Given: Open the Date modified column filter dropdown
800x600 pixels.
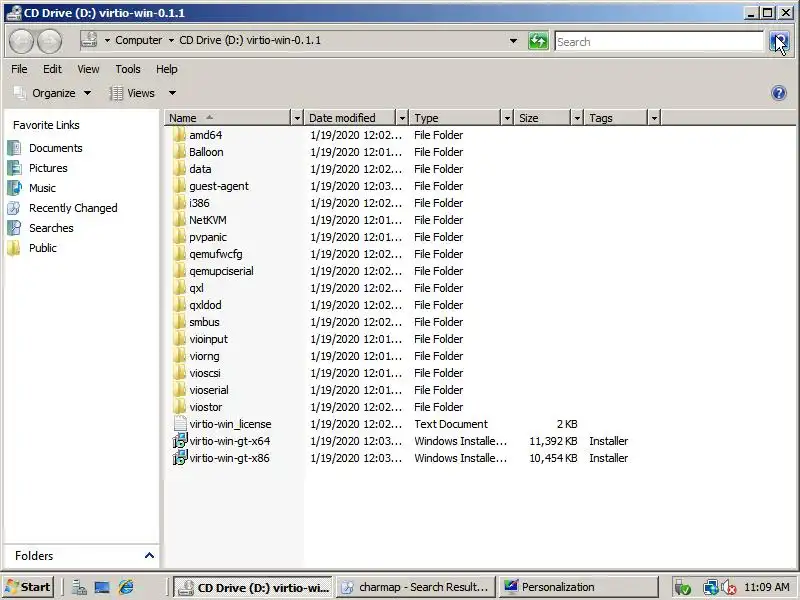Looking at the screenshot, I should pos(402,118).
